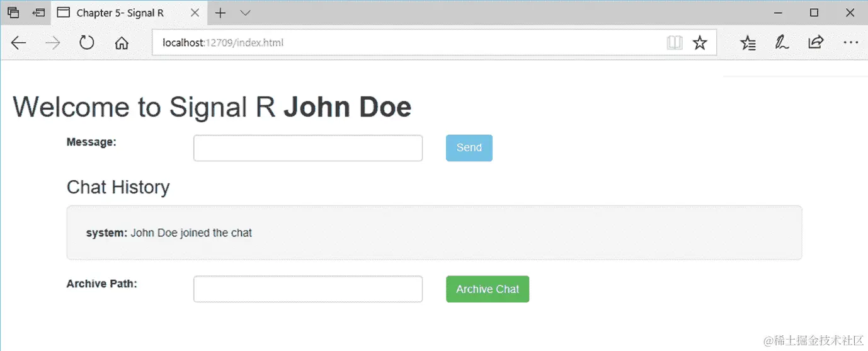Open the browser More menu ellipsis
This screenshot has width=868, height=351.
point(850,43)
